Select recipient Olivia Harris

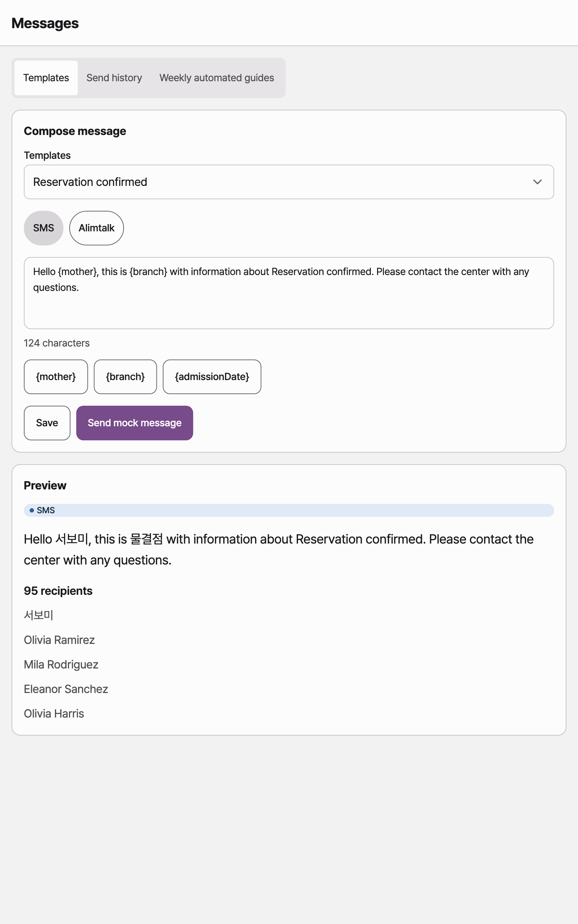click(54, 714)
